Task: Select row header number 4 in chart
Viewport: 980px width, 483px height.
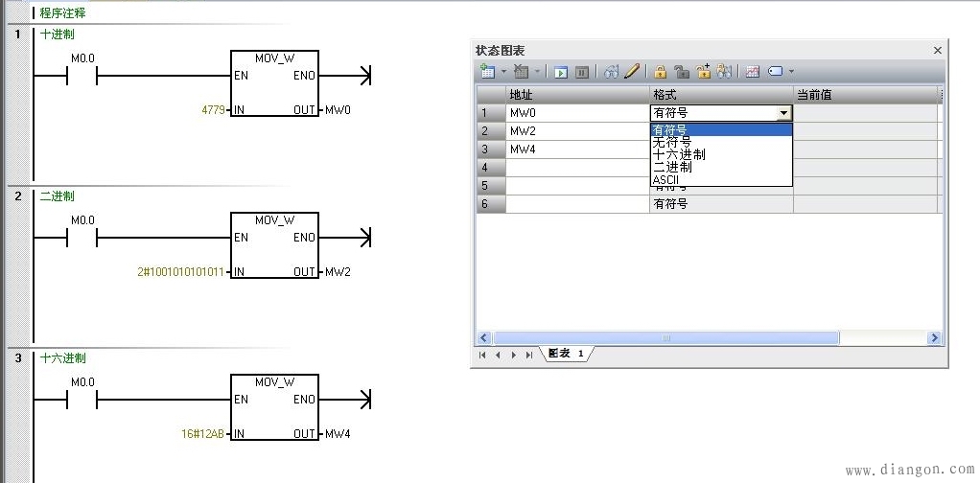Action: click(491, 168)
